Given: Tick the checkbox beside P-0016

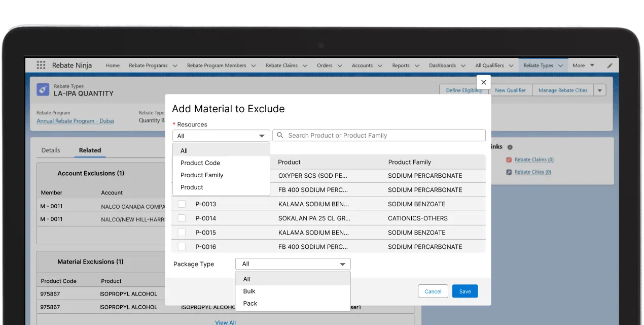Looking at the screenshot, I should coord(182,246).
